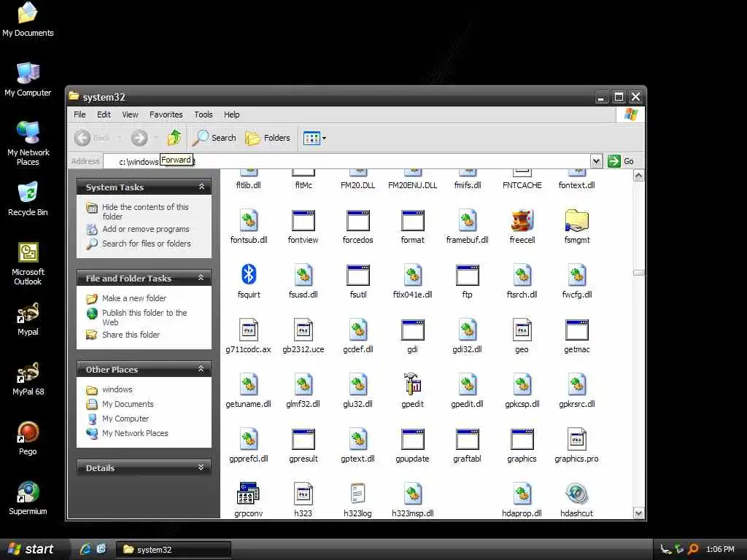Select the format application icon
This screenshot has width=747, height=560.
pyautogui.click(x=413, y=221)
